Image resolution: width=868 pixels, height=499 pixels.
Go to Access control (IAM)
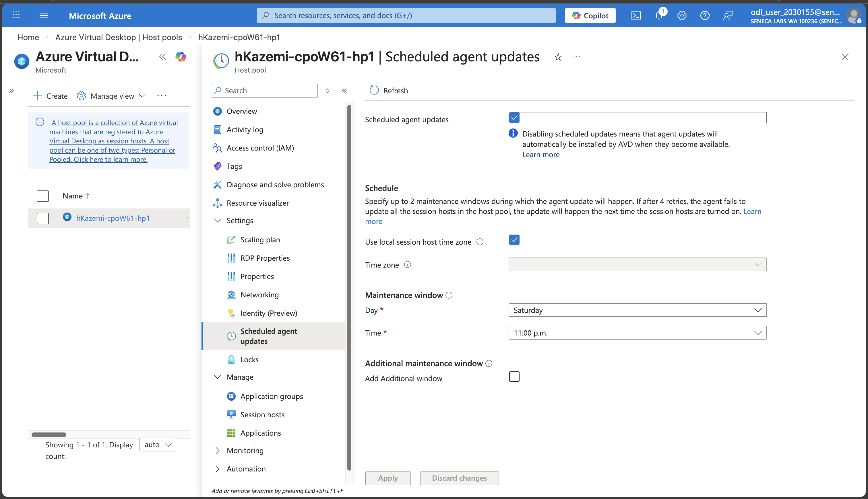click(x=260, y=148)
